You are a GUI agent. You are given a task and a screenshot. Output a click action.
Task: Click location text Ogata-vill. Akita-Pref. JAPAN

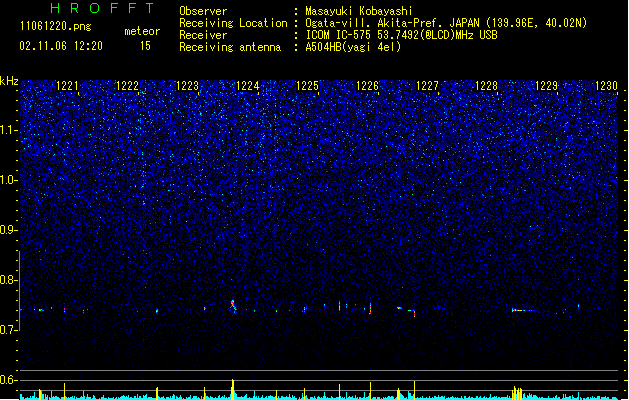pyautogui.click(x=393, y=23)
